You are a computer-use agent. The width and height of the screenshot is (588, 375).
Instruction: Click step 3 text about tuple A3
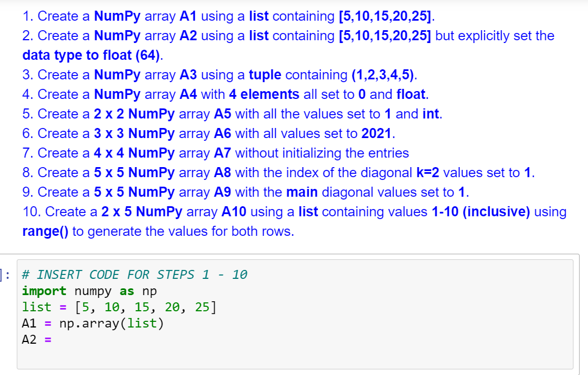click(x=220, y=75)
